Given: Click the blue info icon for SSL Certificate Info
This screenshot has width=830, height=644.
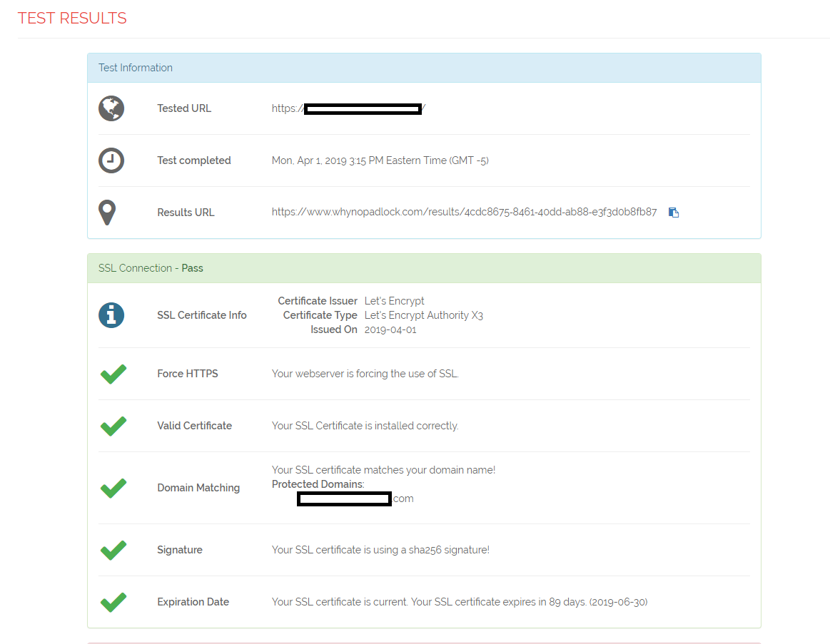Looking at the screenshot, I should (x=111, y=315).
